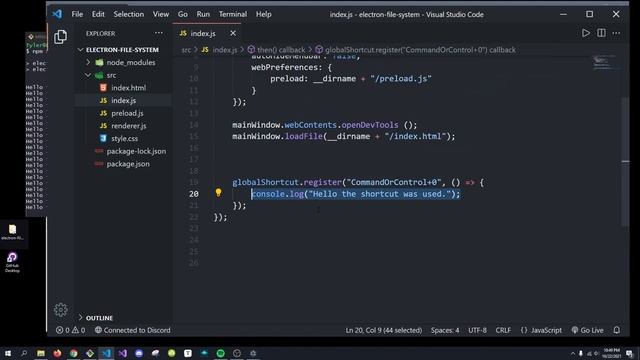Open editor More Actions ellipsis
The width and height of the screenshot is (640, 360).
tap(616, 33)
